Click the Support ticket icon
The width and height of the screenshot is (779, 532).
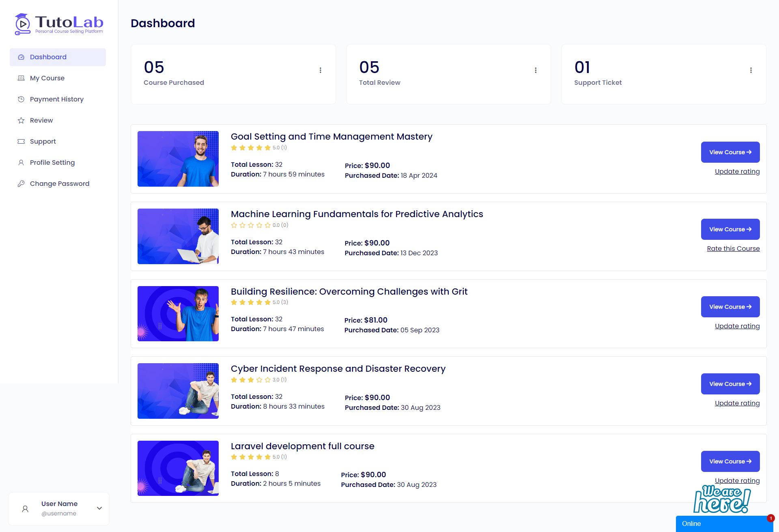coord(21,142)
